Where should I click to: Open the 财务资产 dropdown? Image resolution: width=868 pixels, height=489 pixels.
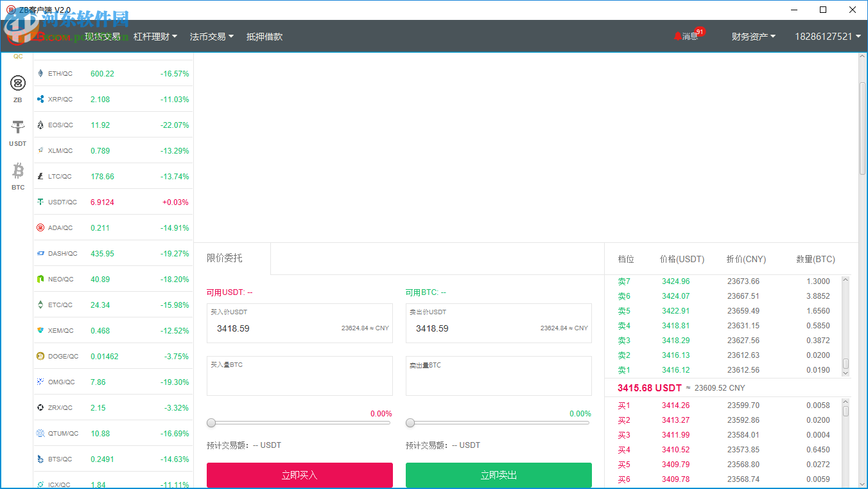pos(751,36)
